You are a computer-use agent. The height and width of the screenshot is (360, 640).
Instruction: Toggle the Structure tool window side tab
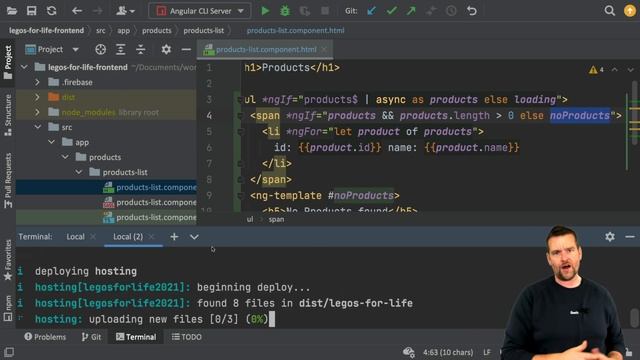coord(7,115)
